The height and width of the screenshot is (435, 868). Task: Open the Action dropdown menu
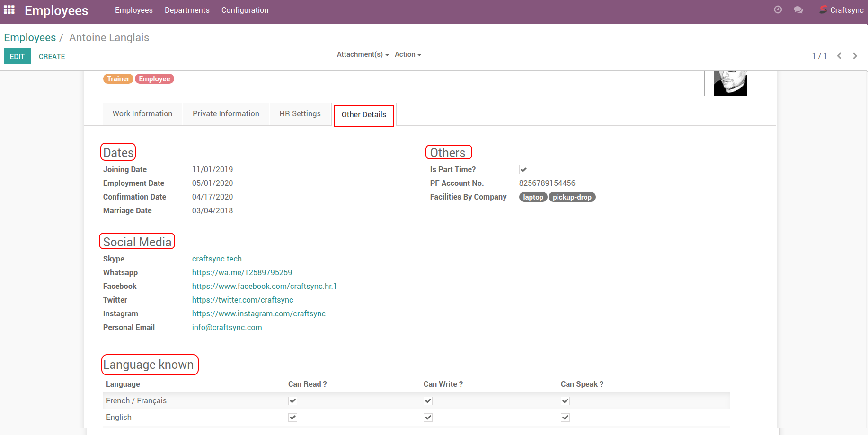[x=408, y=54]
